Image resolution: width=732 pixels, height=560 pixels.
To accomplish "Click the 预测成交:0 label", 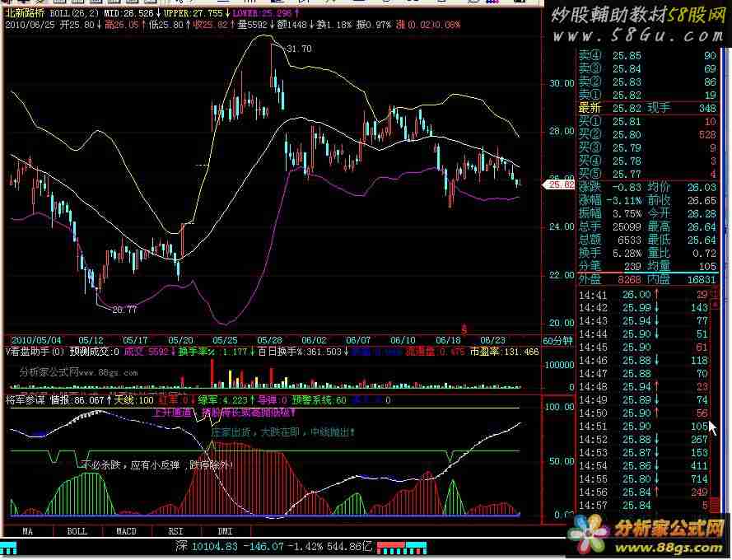I will [x=95, y=352].
